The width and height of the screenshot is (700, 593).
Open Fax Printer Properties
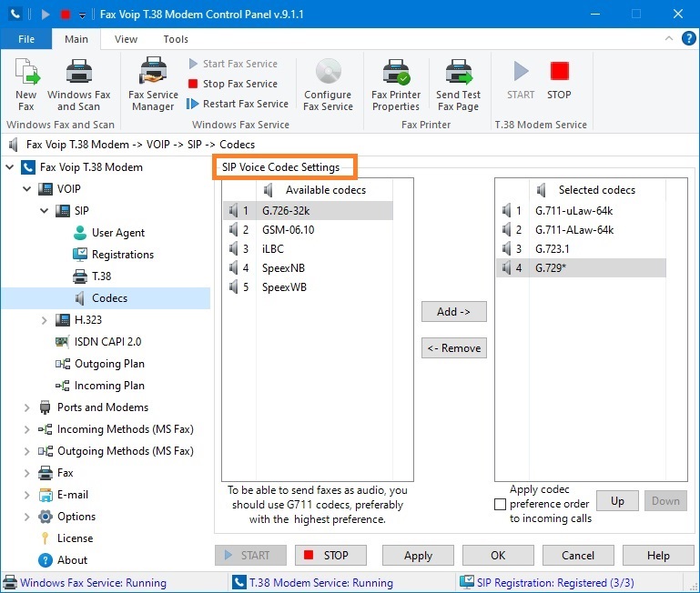coord(396,85)
